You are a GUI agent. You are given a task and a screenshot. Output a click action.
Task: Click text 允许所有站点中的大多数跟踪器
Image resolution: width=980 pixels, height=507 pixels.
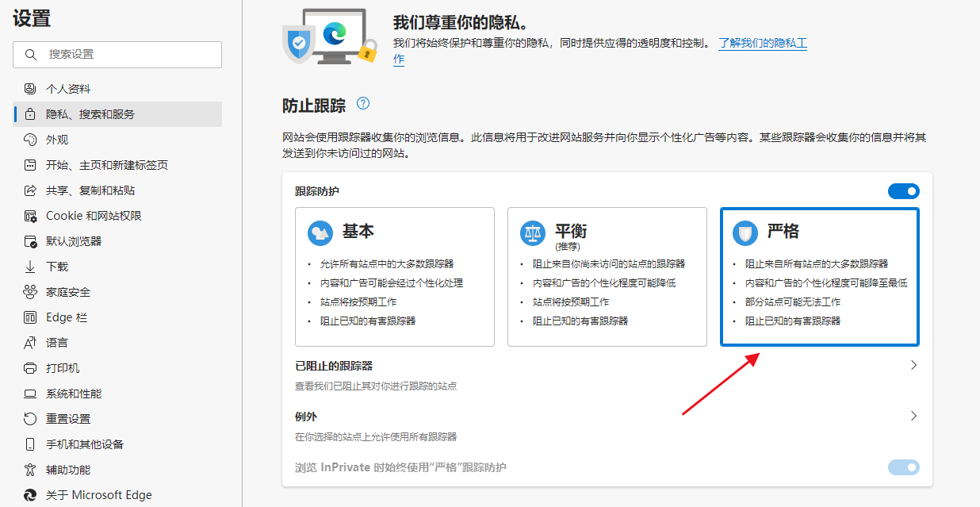pyautogui.click(x=387, y=264)
